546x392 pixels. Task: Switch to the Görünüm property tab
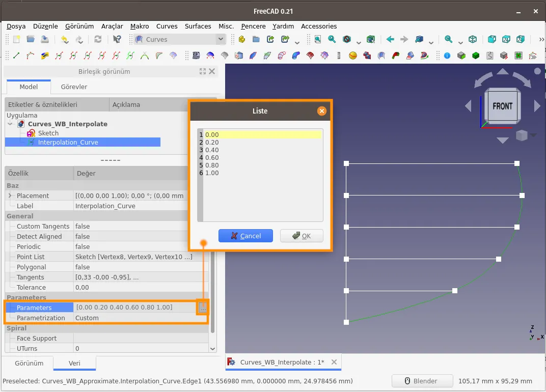[29, 363]
